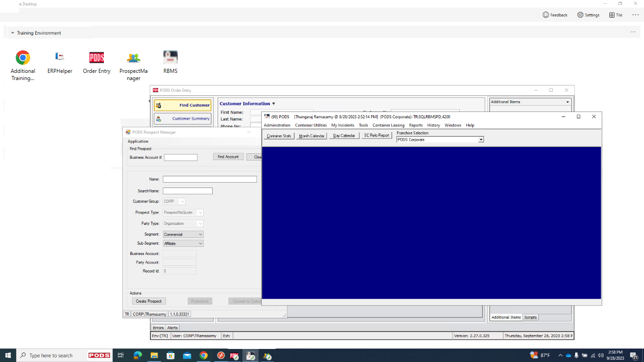Click the network signal tray icon

pos(593,355)
